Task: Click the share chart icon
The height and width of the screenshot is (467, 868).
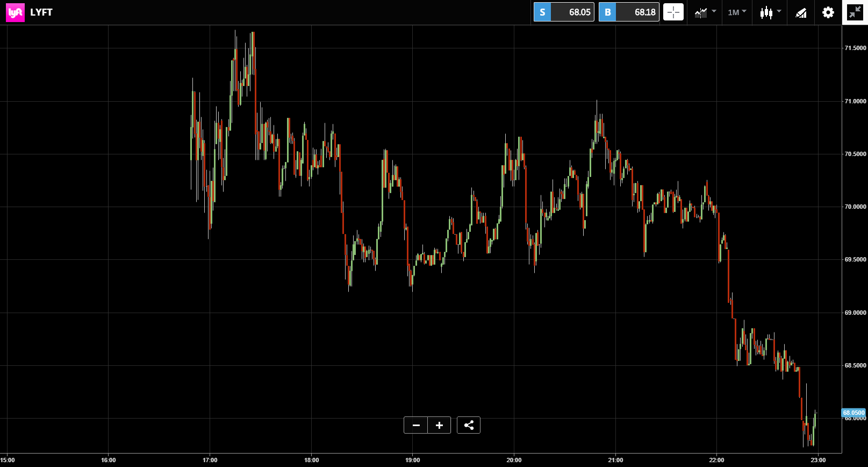Action: pos(469,425)
